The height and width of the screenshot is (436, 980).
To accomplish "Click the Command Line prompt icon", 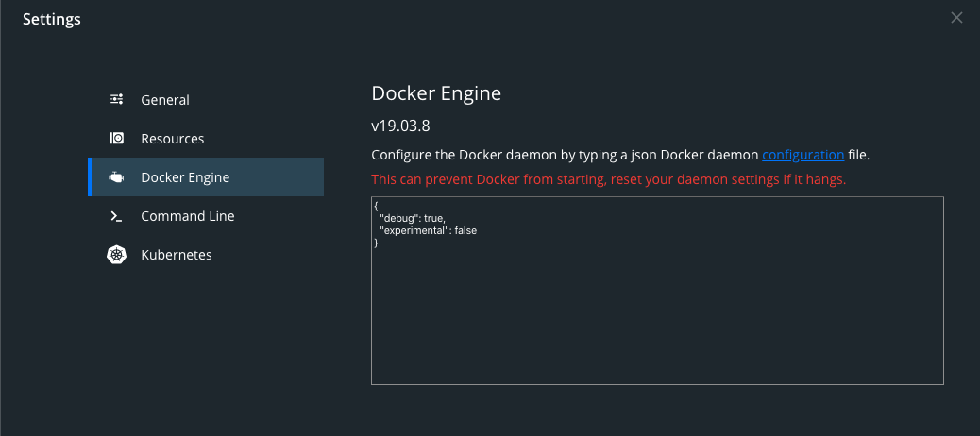I will pyautogui.click(x=115, y=216).
